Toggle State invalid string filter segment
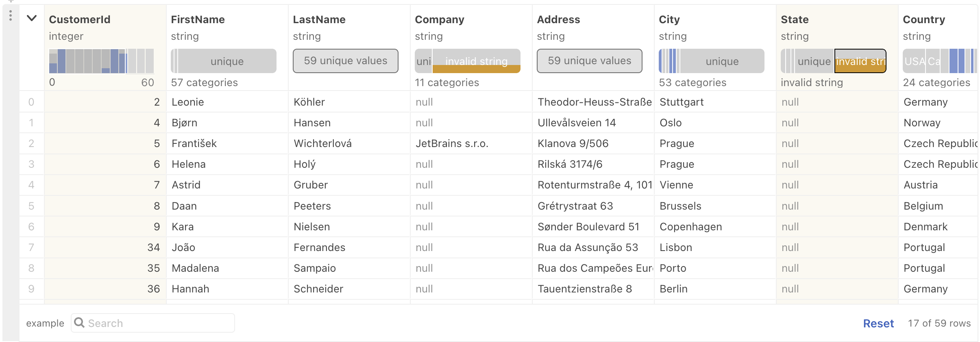The image size is (980, 342). tap(860, 61)
